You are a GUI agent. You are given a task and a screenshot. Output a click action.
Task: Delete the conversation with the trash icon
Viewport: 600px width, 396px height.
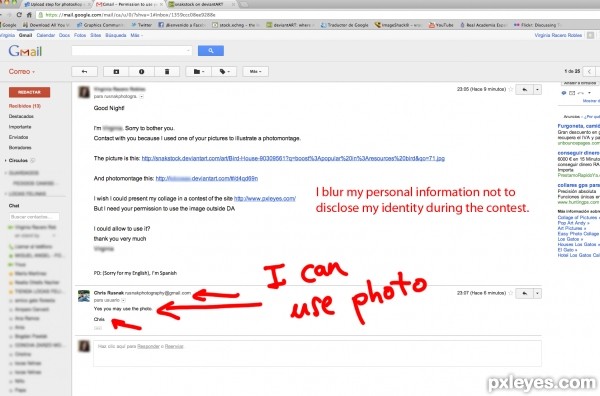[167, 72]
